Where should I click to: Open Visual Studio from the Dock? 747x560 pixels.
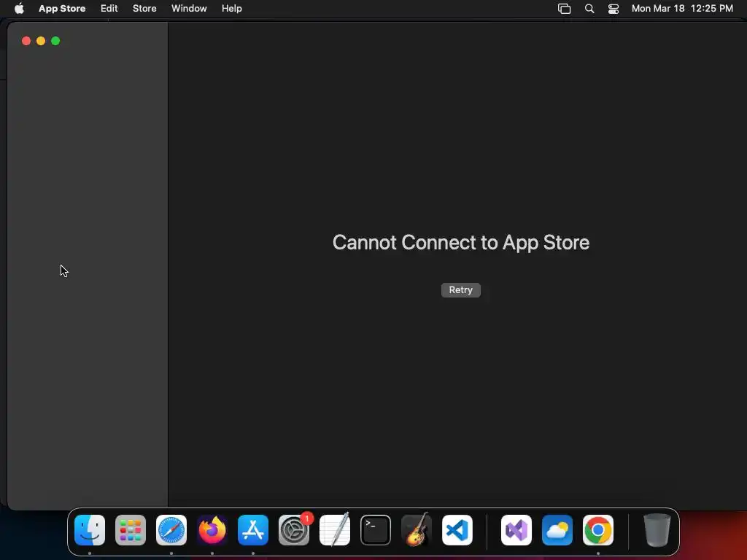[x=516, y=530]
